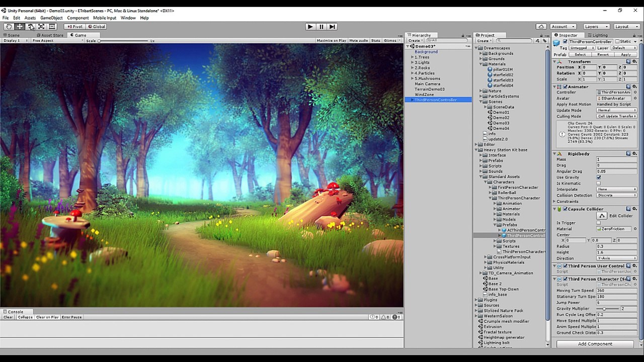644x362 pixels.
Task: Open the Component menu
Action: [77, 18]
